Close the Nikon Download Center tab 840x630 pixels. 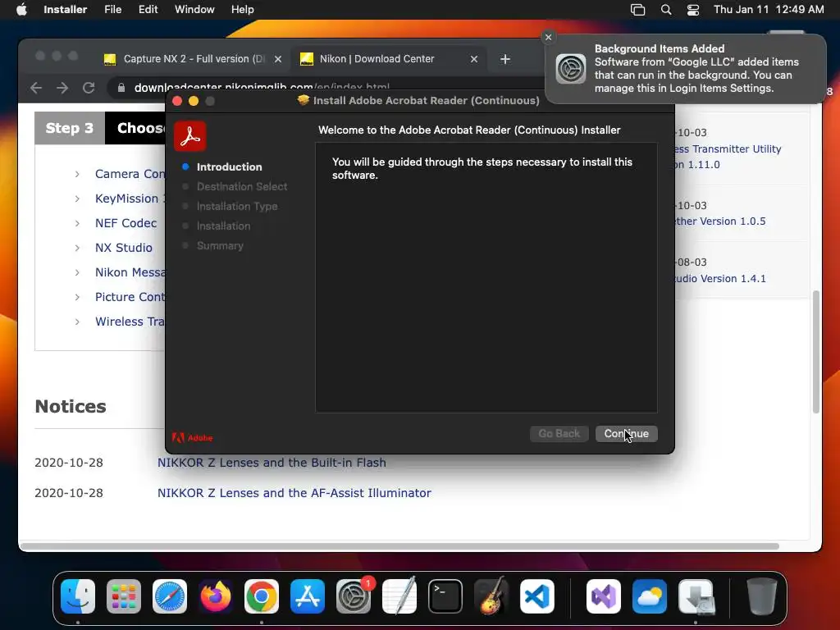coord(474,59)
